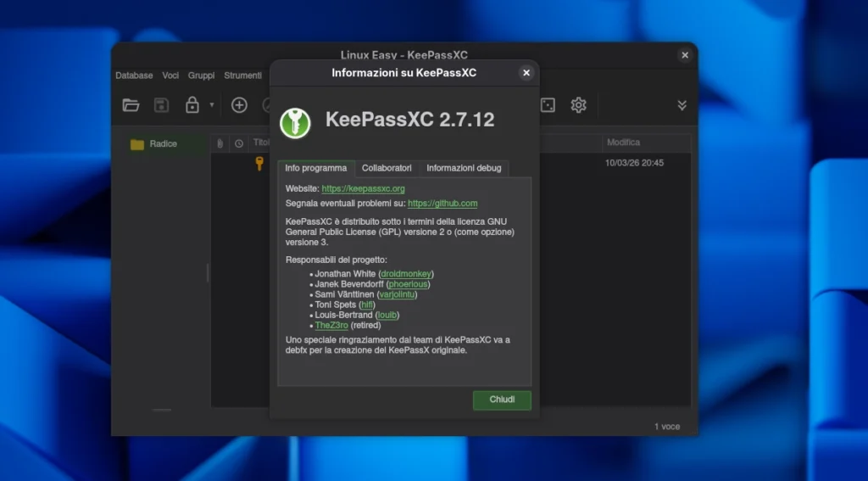Expand the toolbar overflow double chevron
The height and width of the screenshot is (481, 868).
(x=682, y=105)
